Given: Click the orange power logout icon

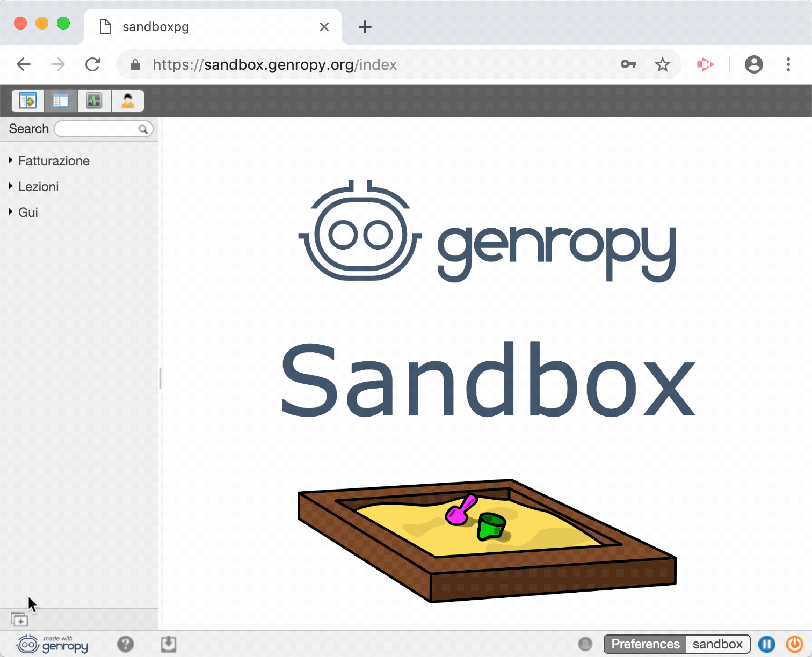Looking at the screenshot, I should point(795,644).
